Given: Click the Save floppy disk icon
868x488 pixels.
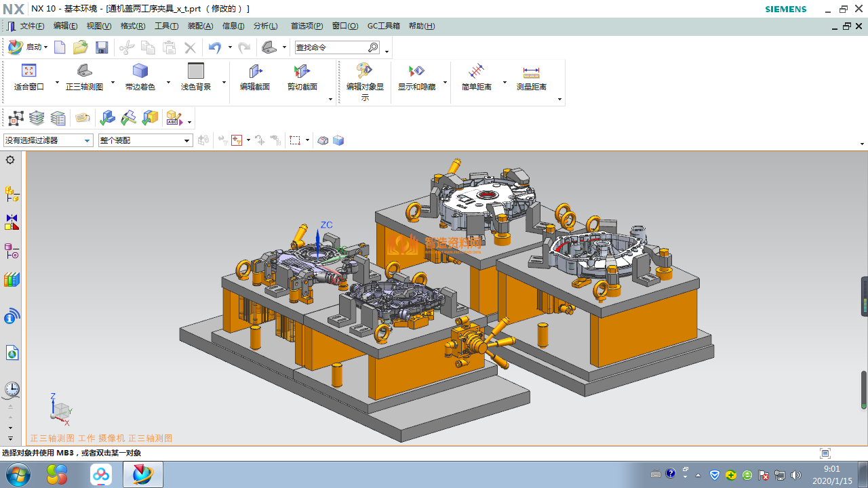Looking at the screenshot, I should [102, 47].
